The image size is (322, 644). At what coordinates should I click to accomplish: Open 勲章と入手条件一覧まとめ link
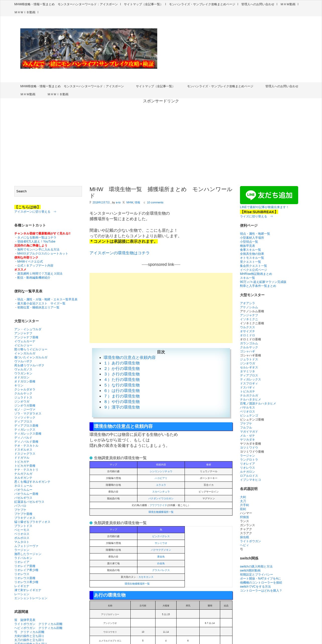point(258,286)
